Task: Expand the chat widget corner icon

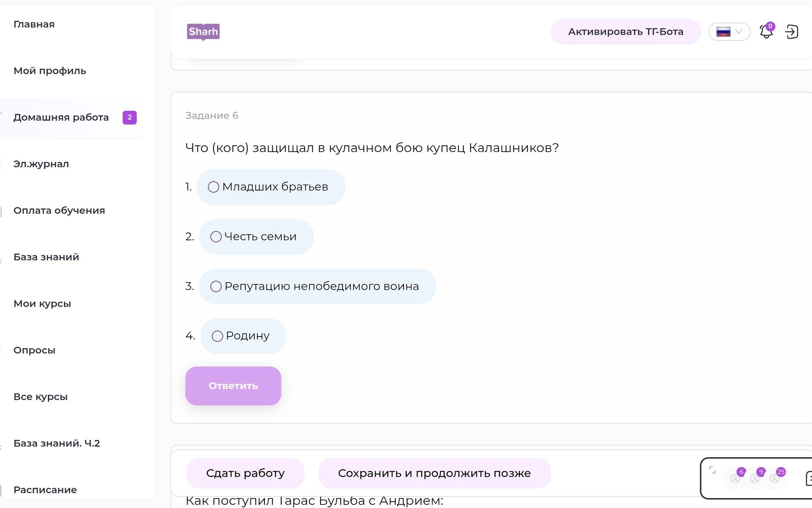Action: pos(712,470)
